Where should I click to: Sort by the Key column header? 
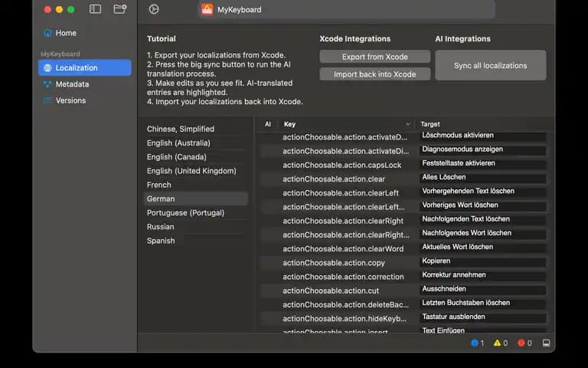tap(348, 124)
